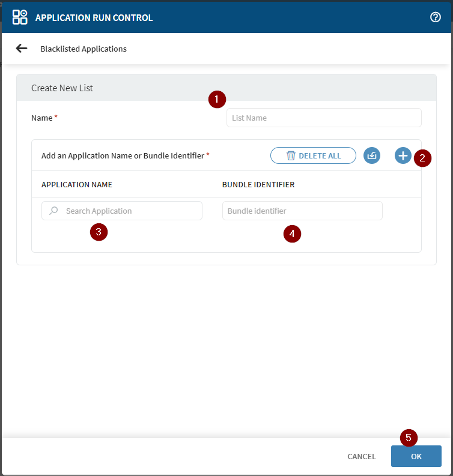Click the Bundle identifier text field
The height and width of the screenshot is (476, 453).
(x=302, y=211)
